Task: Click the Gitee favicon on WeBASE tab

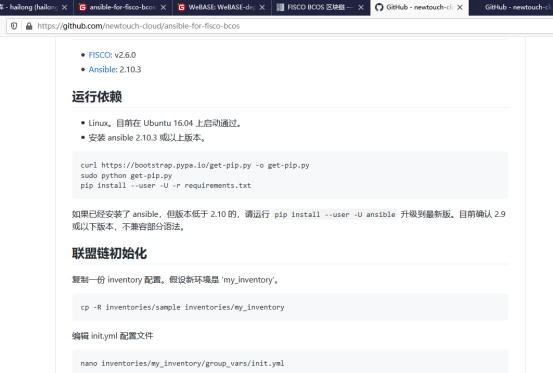Action: (181, 7)
